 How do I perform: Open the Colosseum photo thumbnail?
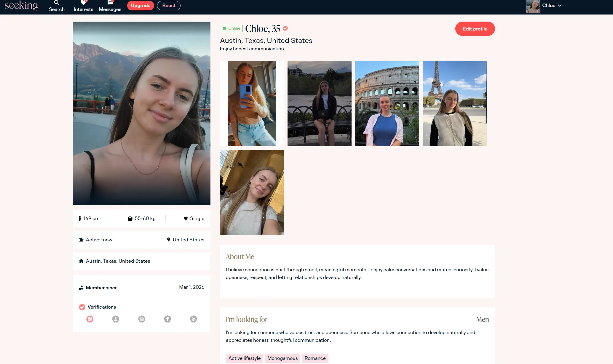pyautogui.click(x=387, y=104)
